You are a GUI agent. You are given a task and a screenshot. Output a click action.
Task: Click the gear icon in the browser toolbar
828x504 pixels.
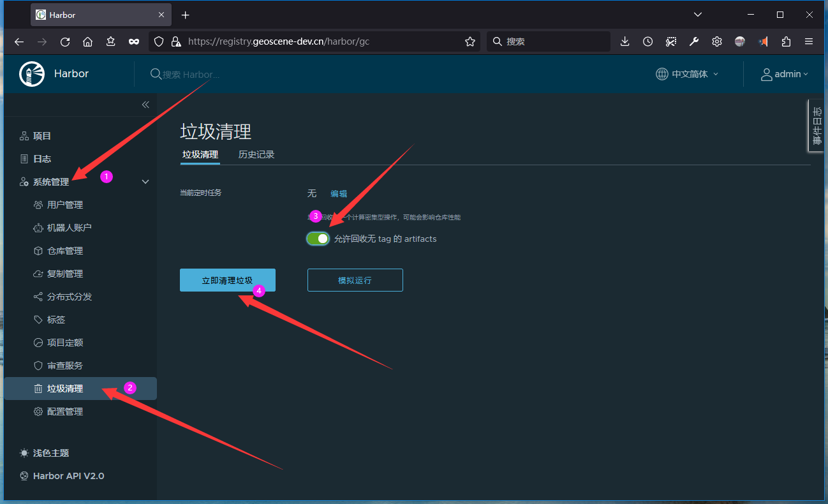[717, 41]
